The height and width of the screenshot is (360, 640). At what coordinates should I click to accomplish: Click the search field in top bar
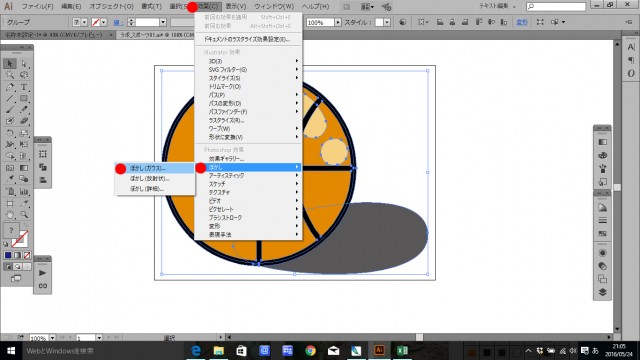(556, 7)
